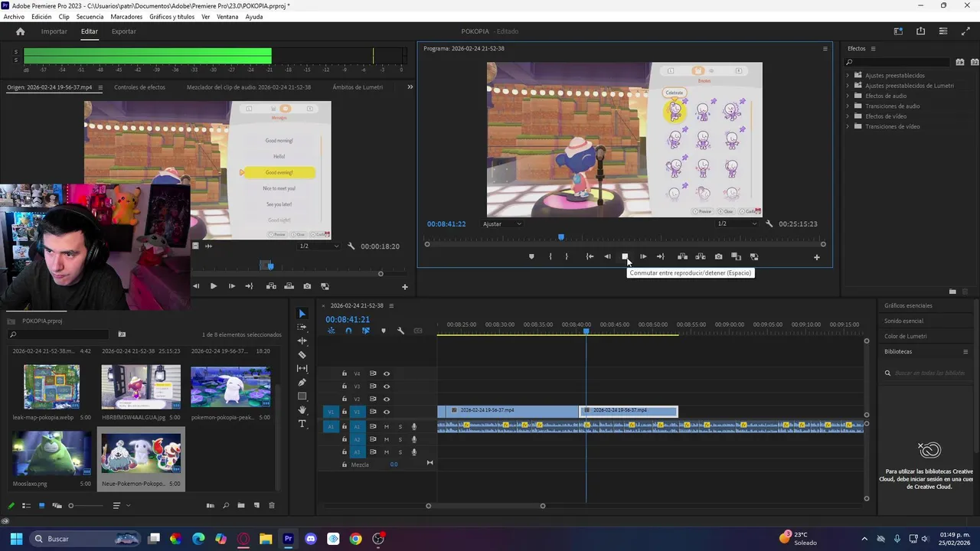Open Color de Lumetri panel
This screenshot has height=551, width=980.
coord(905,336)
